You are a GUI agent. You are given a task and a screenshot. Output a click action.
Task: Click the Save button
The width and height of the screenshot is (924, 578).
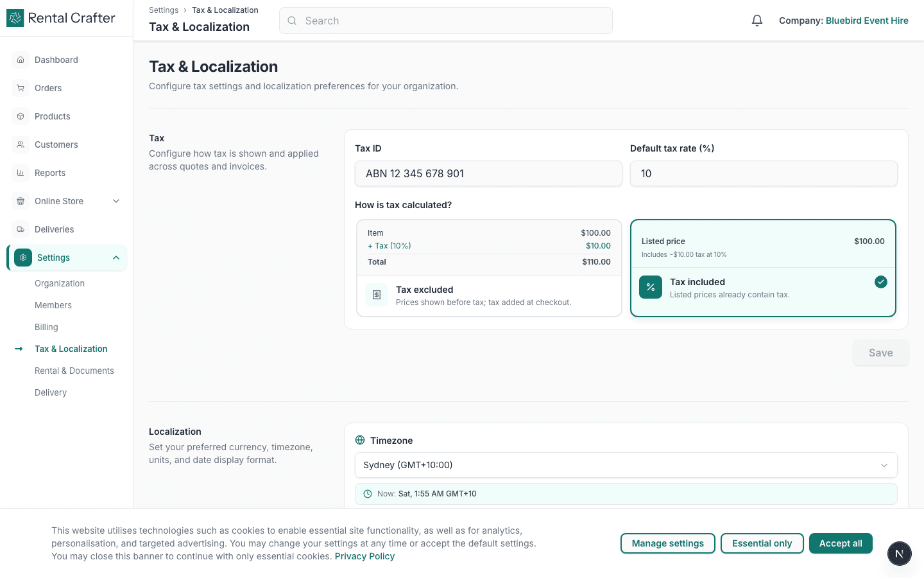click(x=880, y=353)
